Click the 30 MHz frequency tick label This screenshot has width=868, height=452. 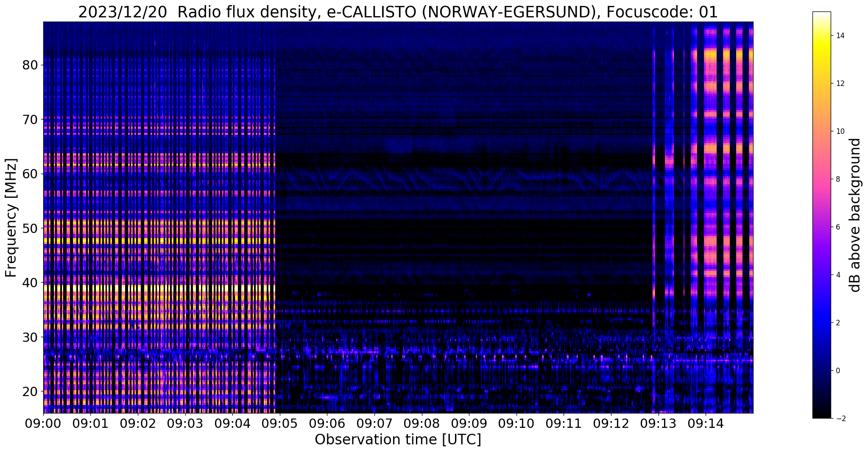click(30, 337)
